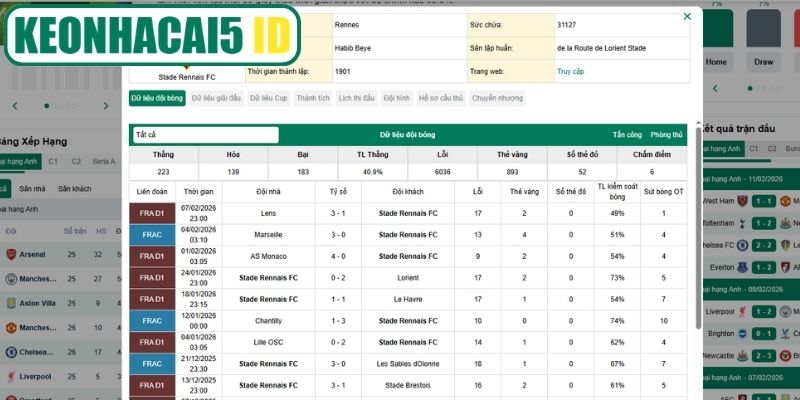Viewport: 800px width, 400px height.
Task: Select Sân khách standings filter
Action: (x=74, y=188)
